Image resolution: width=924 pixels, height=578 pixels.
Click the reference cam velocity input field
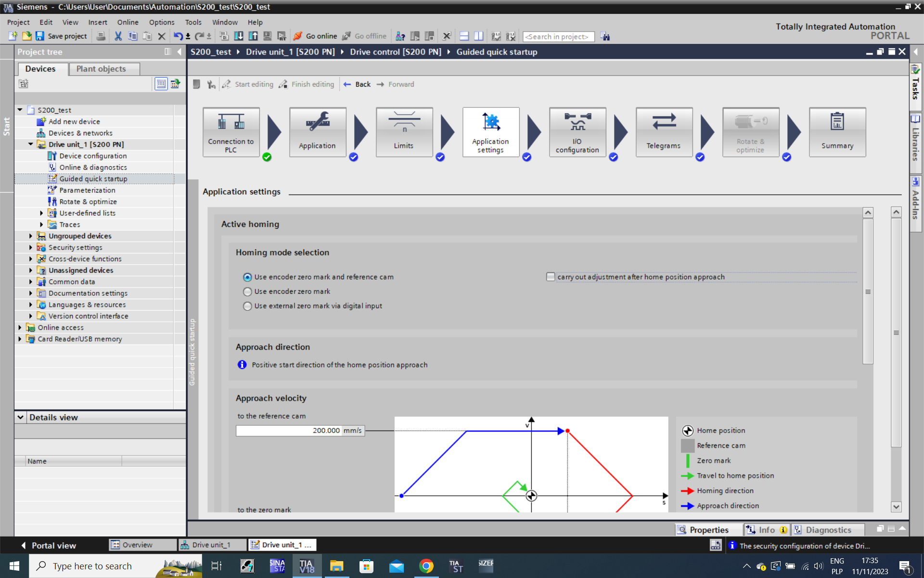(x=289, y=431)
